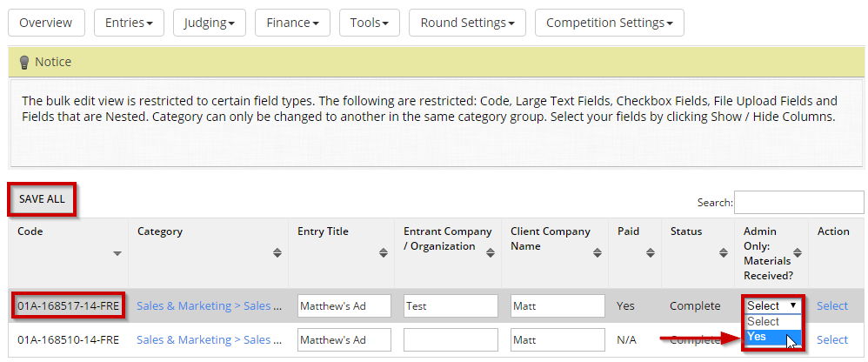Image resolution: width=868 pixels, height=362 pixels.
Task: Go to the Overview page
Action: pos(46,23)
